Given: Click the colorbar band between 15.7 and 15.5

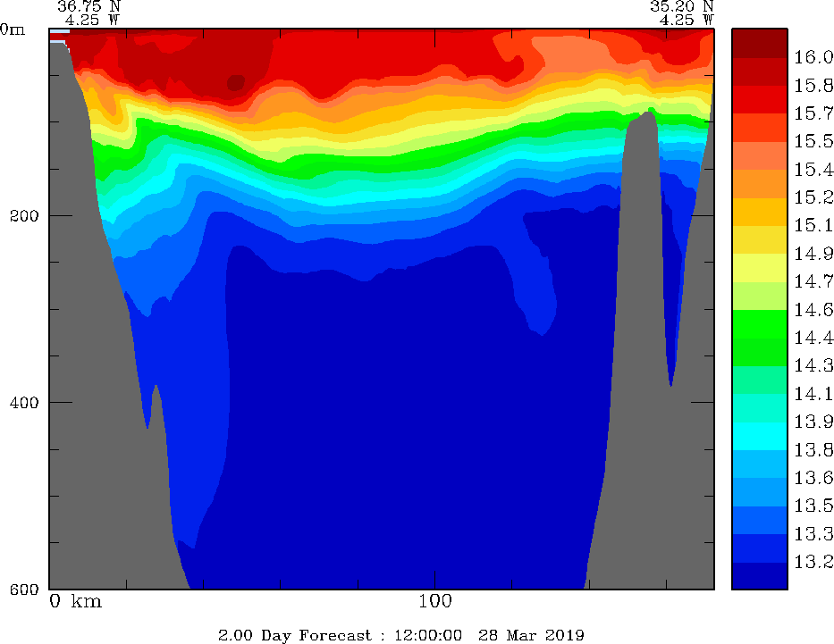Looking at the screenshot, I should (760, 128).
